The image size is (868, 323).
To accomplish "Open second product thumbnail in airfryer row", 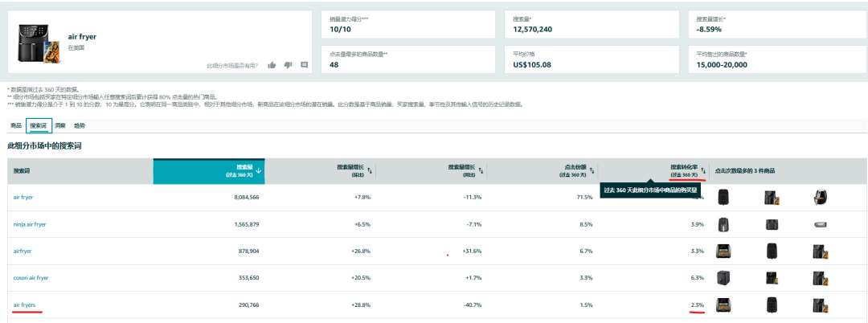I will [x=772, y=251].
